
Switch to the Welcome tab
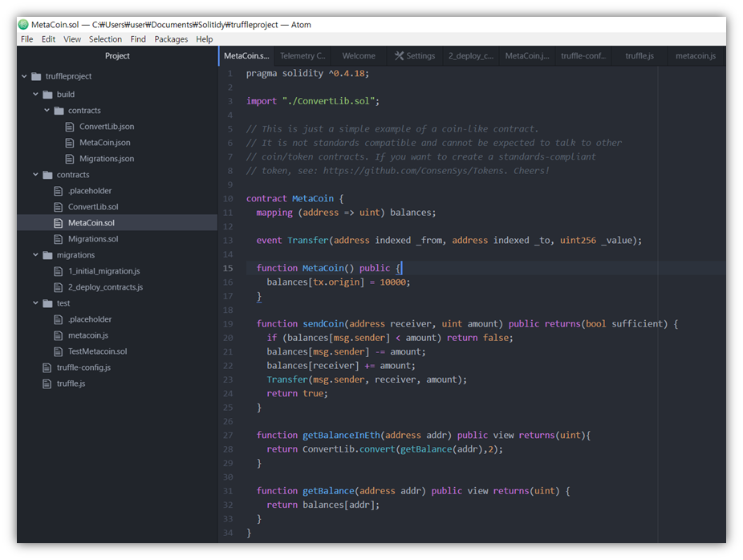click(359, 56)
